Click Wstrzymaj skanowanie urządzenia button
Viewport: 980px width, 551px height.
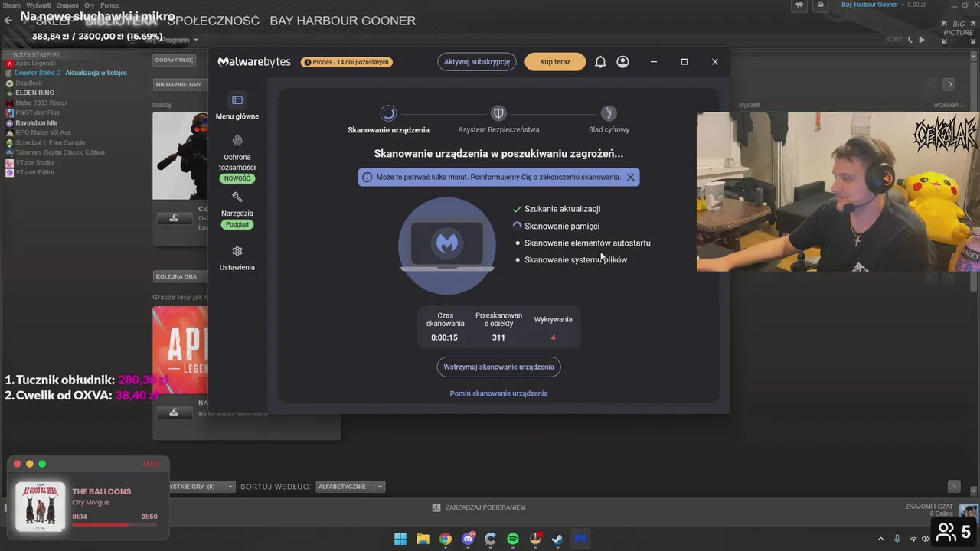tap(498, 367)
